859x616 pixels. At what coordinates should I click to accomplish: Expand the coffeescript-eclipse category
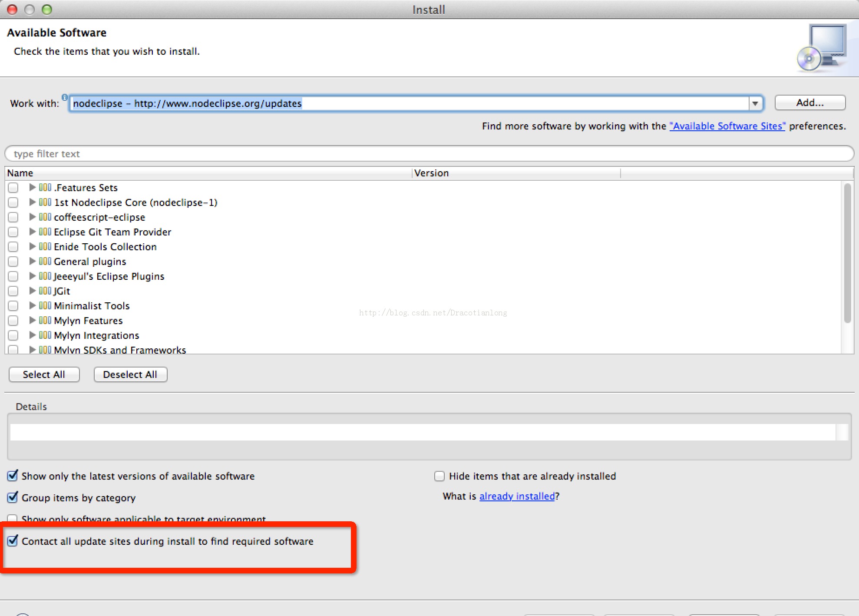(x=32, y=217)
